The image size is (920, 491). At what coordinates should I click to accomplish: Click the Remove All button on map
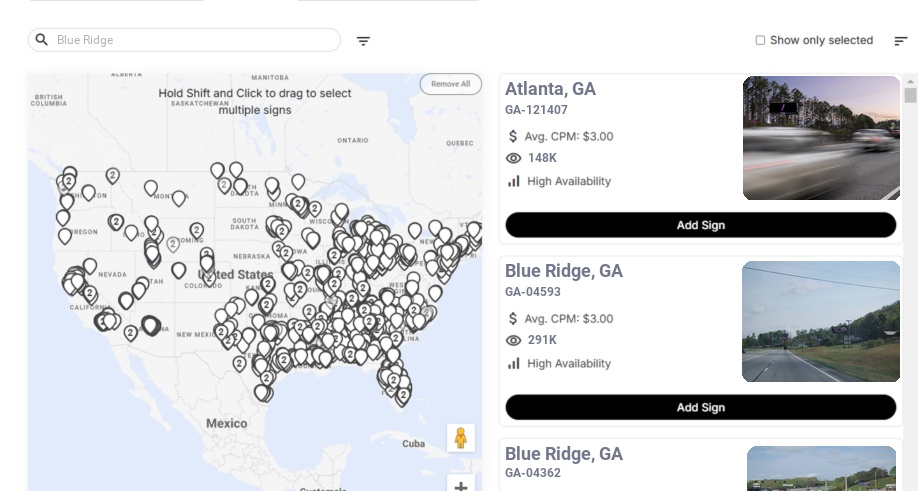coord(450,84)
